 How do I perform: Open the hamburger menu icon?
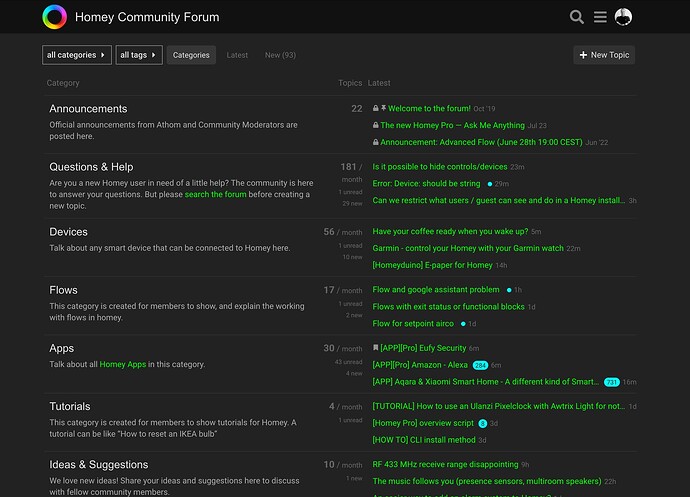pyautogui.click(x=600, y=17)
